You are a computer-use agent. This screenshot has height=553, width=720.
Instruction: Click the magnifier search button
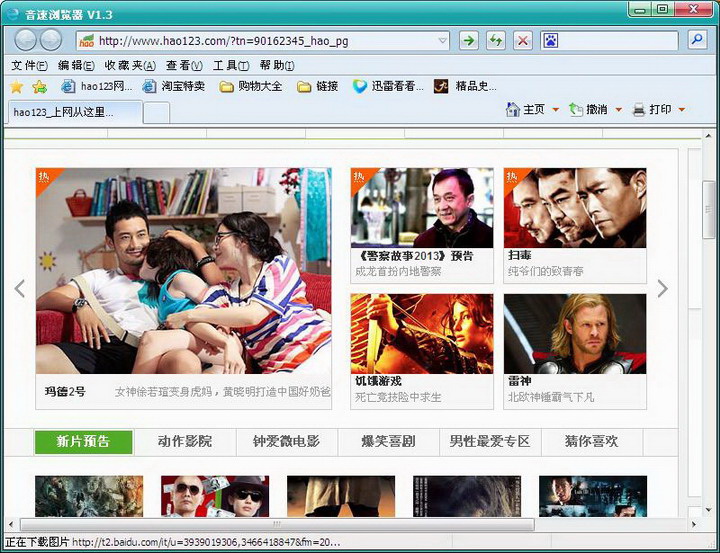pyautogui.click(x=697, y=40)
